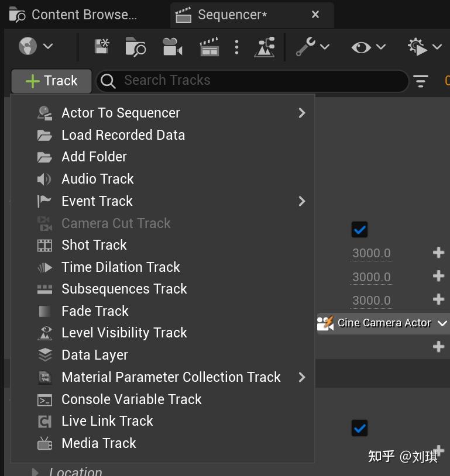Click the Save As new sequence icon
Screen dimensions: 450x476
coord(101,47)
